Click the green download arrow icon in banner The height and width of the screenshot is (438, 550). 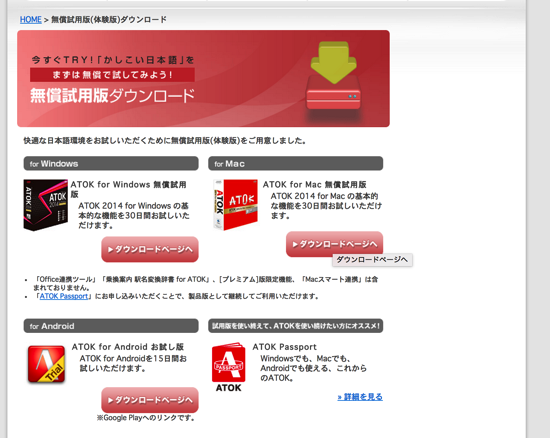click(x=334, y=63)
